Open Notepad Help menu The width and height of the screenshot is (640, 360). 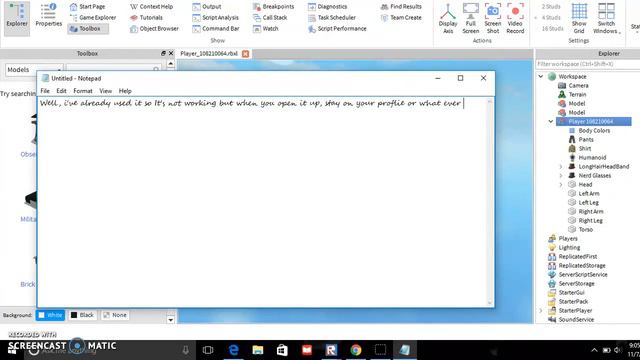coord(125,91)
